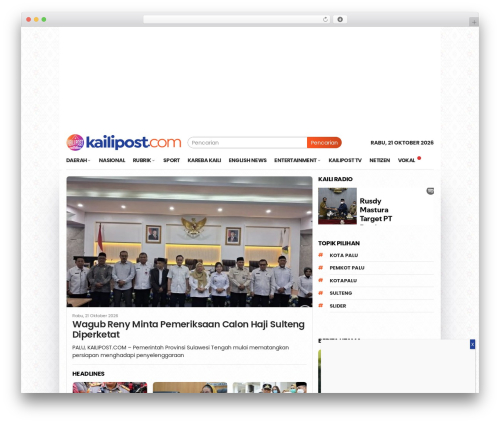Focus the Pencarian search input field
500x423 pixels.
pos(247,143)
